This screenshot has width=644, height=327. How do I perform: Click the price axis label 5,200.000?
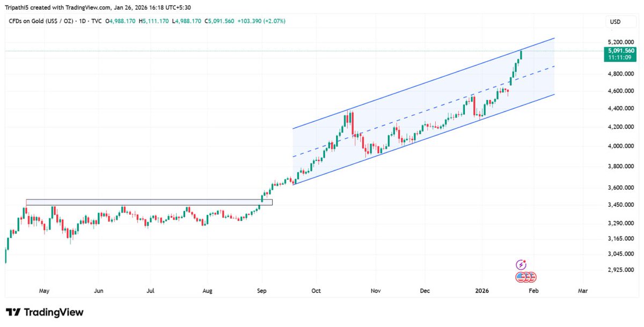[622, 42]
